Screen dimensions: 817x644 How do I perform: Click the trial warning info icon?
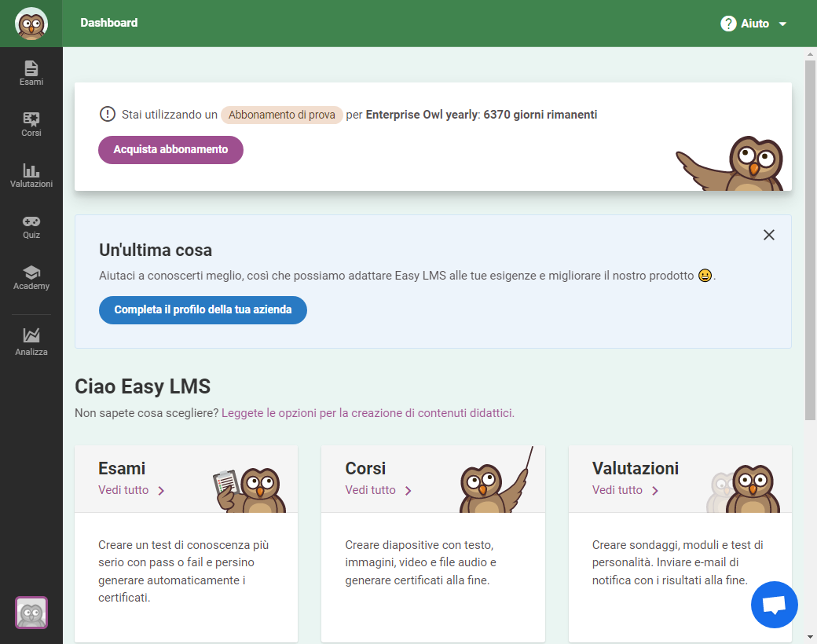click(x=108, y=114)
